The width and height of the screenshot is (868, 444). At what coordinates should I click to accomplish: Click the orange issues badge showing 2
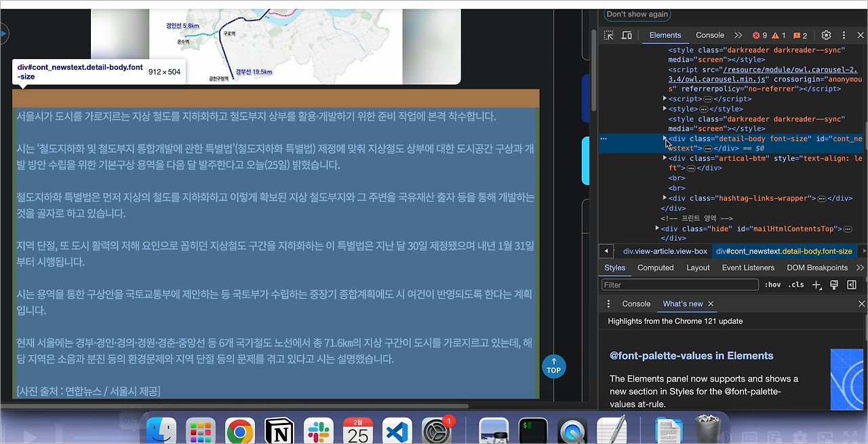click(x=800, y=35)
